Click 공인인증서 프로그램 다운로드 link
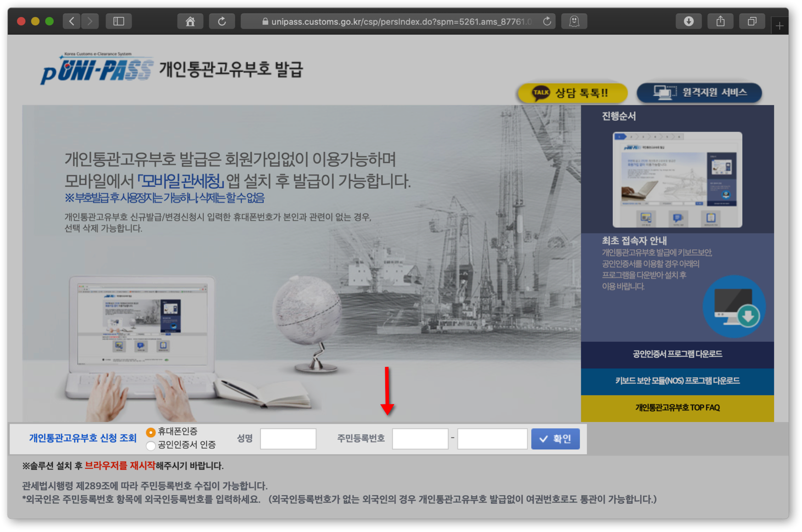 677,354
